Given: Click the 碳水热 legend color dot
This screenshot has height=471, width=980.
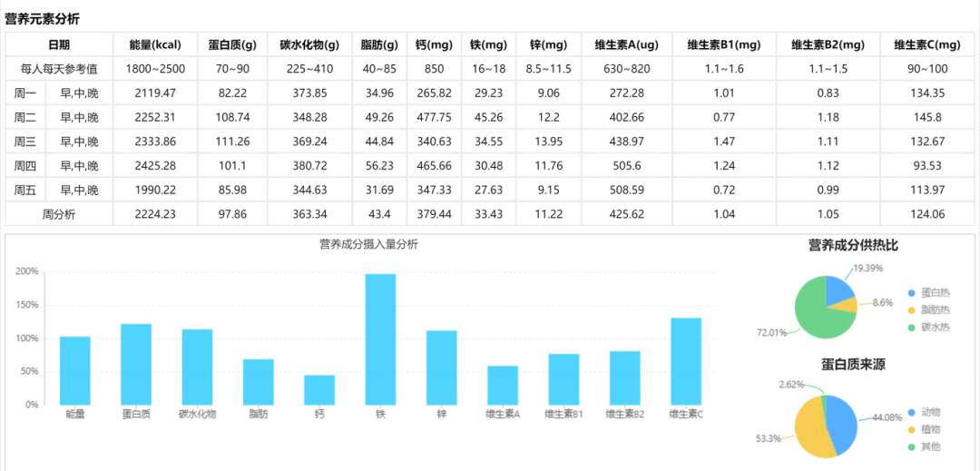Looking at the screenshot, I should pyautogui.click(x=912, y=327).
